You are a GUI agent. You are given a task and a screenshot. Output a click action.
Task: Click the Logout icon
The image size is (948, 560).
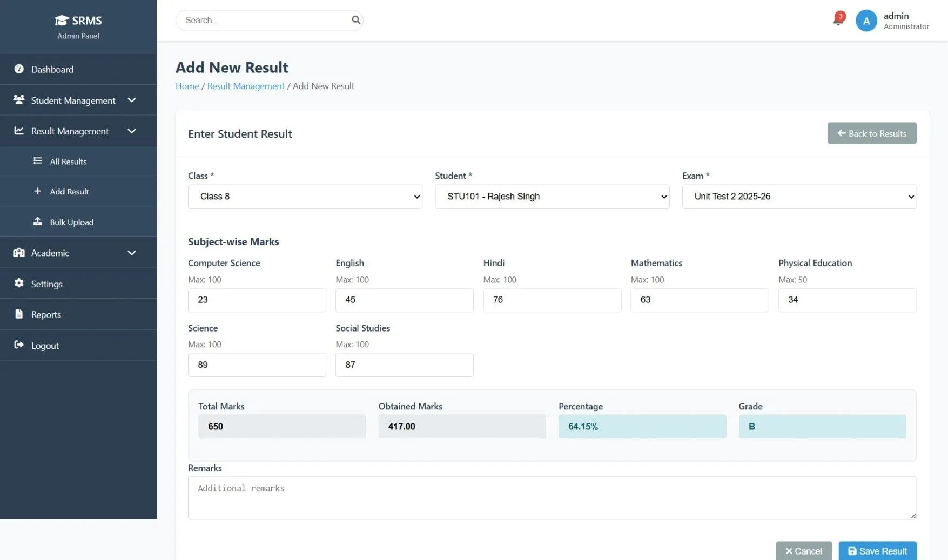click(18, 345)
